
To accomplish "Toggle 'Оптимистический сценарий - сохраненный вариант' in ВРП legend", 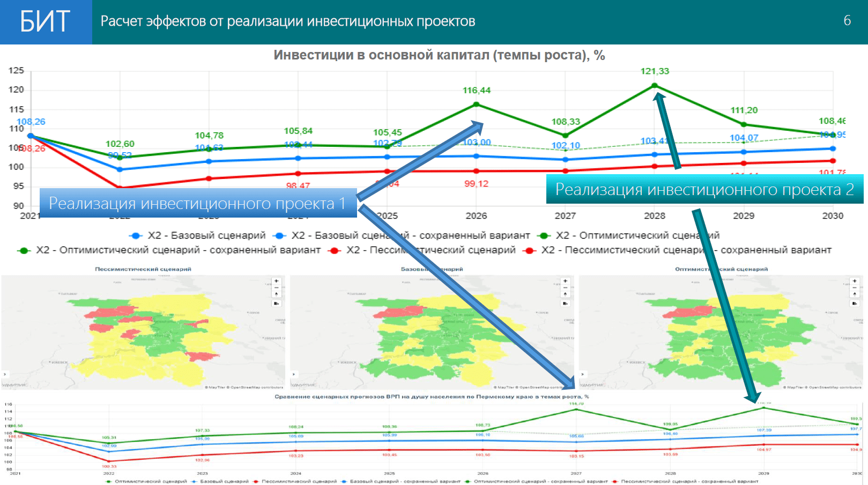I will pos(537,481).
